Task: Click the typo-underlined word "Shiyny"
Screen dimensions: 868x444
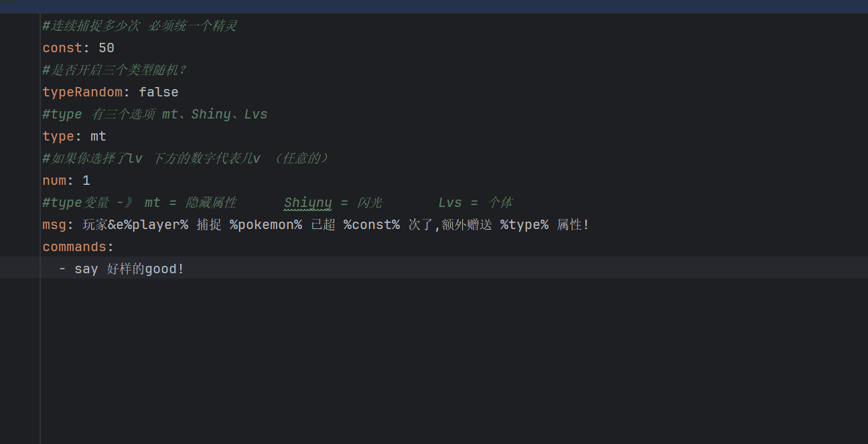Action: point(308,203)
